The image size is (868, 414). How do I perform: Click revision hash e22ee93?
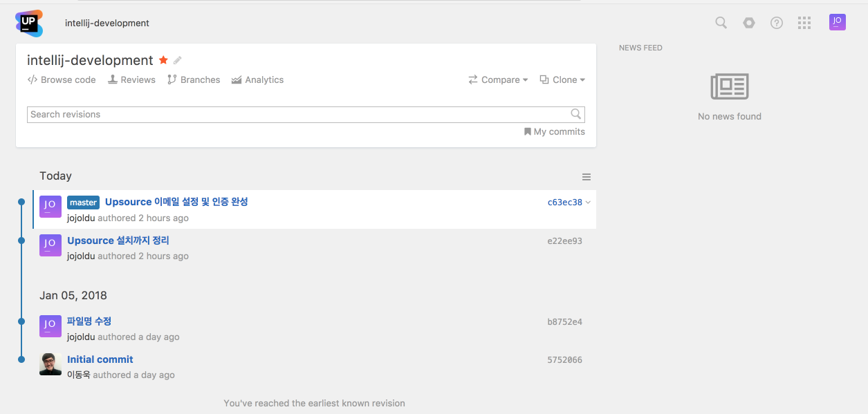tap(565, 241)
